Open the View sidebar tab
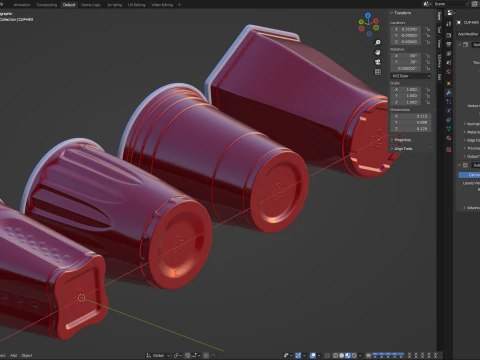This screenshot has height=360, width=480. [439, 44]
